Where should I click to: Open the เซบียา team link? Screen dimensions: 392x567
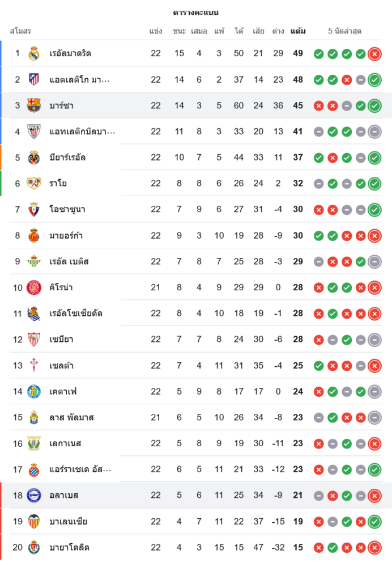click(x=61, y=340)
